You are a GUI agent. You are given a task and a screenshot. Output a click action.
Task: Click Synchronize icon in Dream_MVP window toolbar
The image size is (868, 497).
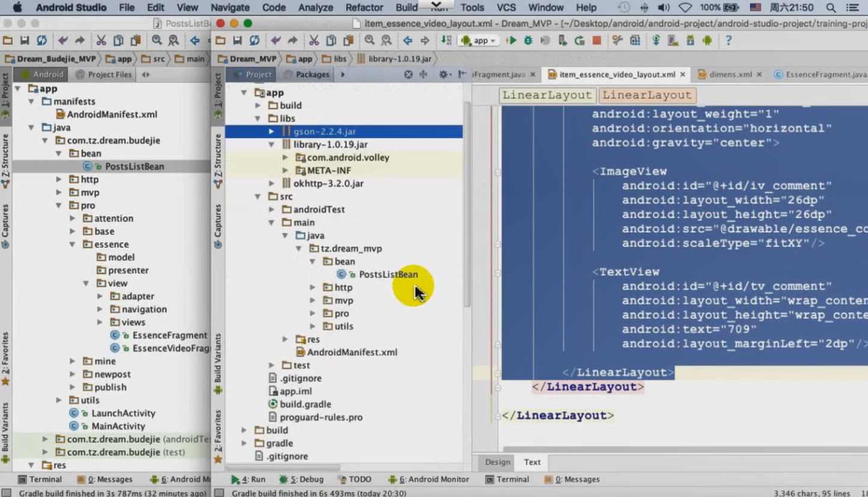tap(254, 41)
